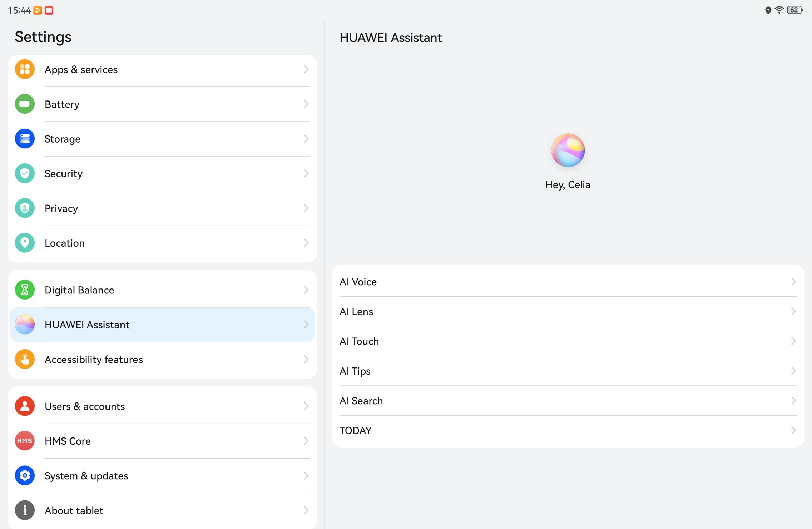Click the chevron on Apps & services row
Viewport: 812px width, 529px height.
coord(306,69)
